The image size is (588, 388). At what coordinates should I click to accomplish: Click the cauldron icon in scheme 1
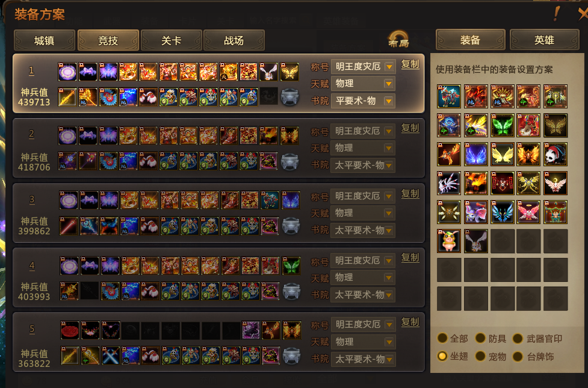(x=290, y=97)
